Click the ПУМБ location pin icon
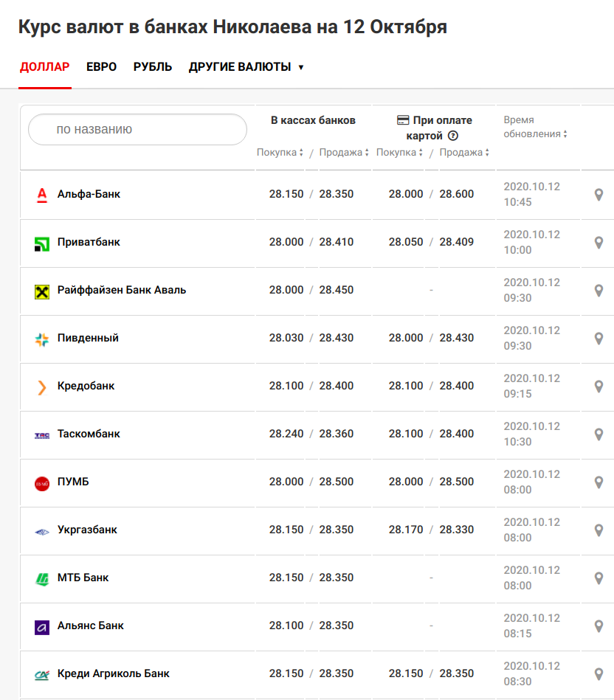The height and width of the screenshot is (700, 614). point(599,482)
